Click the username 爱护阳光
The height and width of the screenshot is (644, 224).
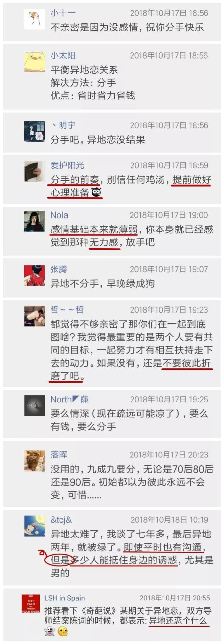click(67, 165)
